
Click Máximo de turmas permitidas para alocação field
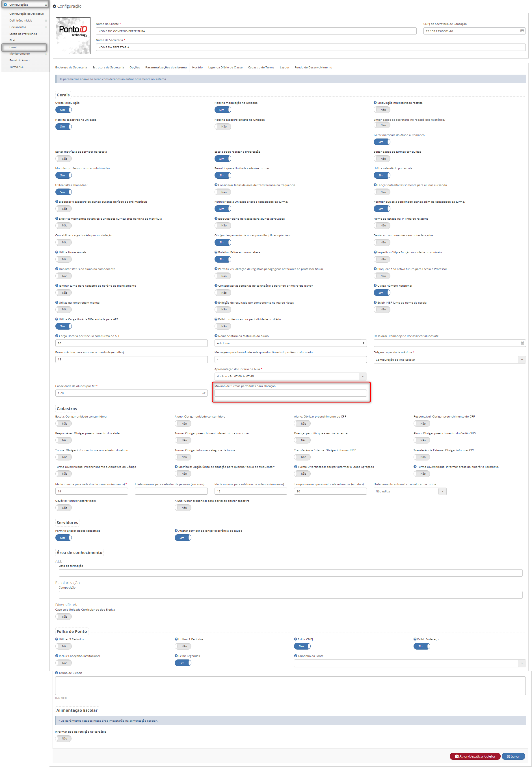[290, 393]
